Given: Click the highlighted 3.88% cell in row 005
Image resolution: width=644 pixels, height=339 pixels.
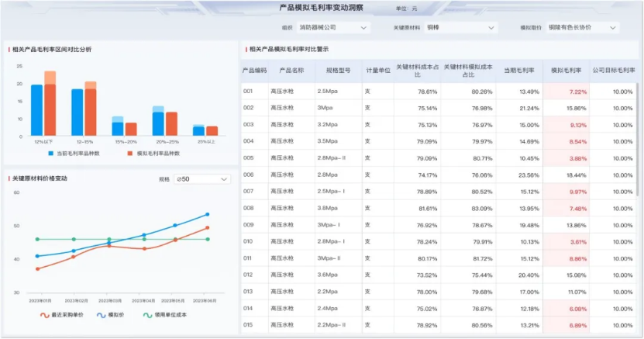Looking at the screenshot, I should point(566,158).
